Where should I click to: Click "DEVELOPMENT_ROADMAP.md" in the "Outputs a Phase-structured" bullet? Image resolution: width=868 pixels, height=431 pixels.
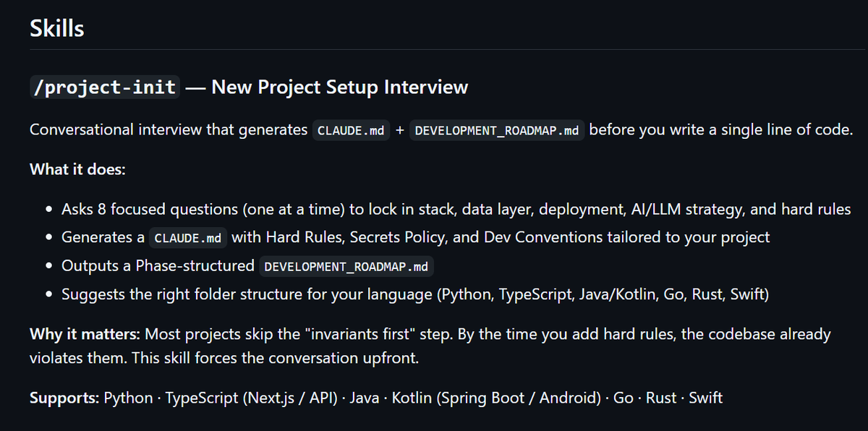pyautogui.click(x=346, y=266)
